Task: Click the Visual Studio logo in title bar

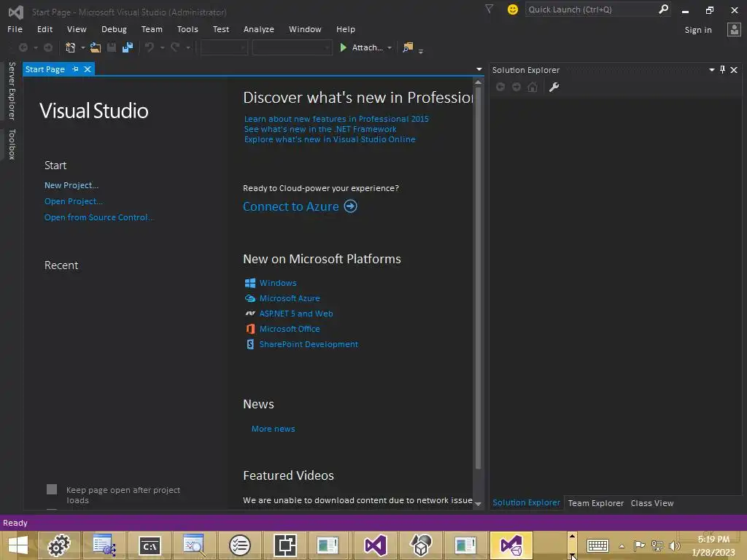Action: point(16,12)
